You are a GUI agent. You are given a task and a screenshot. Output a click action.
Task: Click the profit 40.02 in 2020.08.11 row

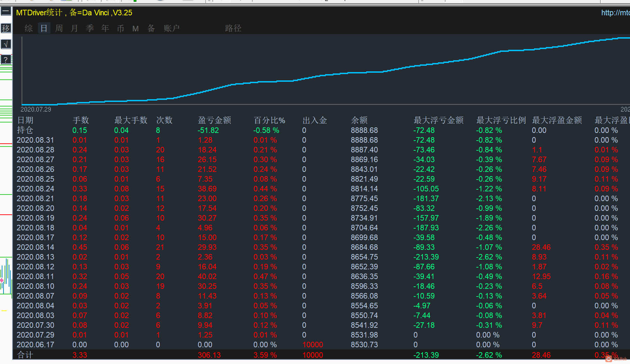(x=207, y=276)
